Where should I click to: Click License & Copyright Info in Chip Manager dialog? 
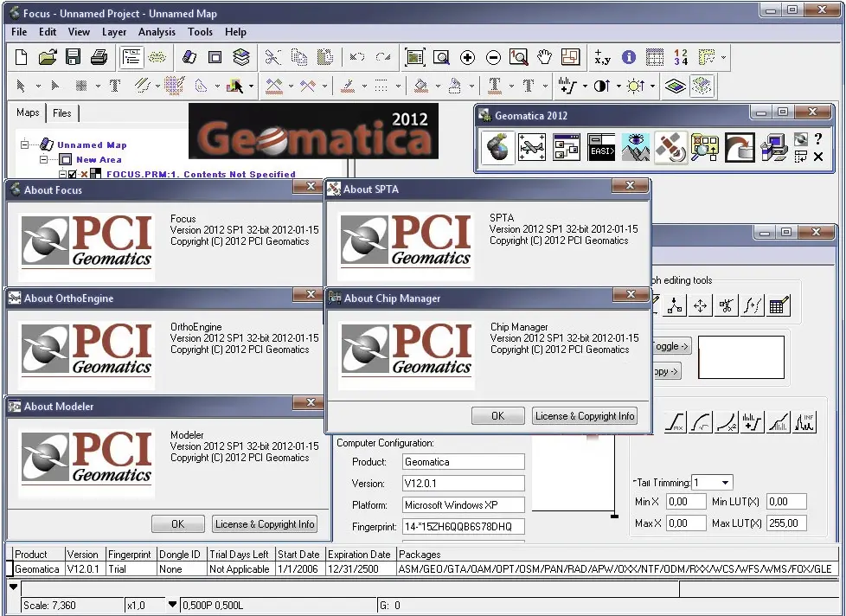pyautogui.click(x=585, y=416)
